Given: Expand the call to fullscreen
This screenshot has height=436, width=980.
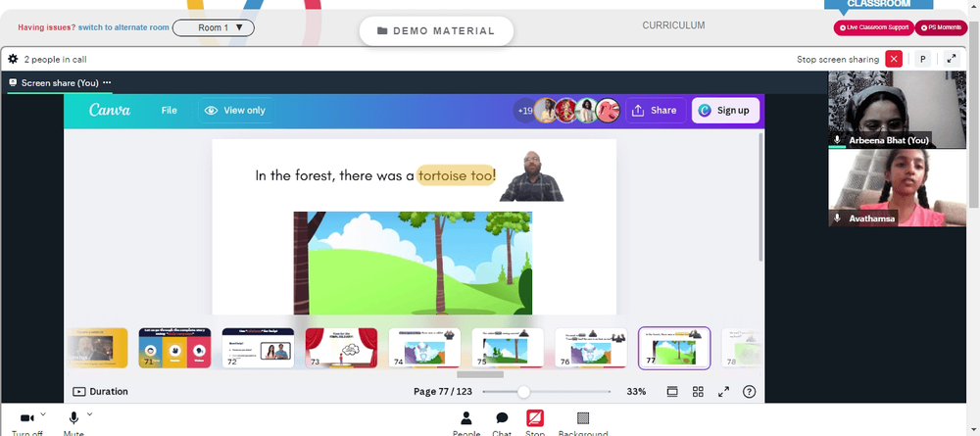Looking at the screenshot, I should (x=952, y=60).
